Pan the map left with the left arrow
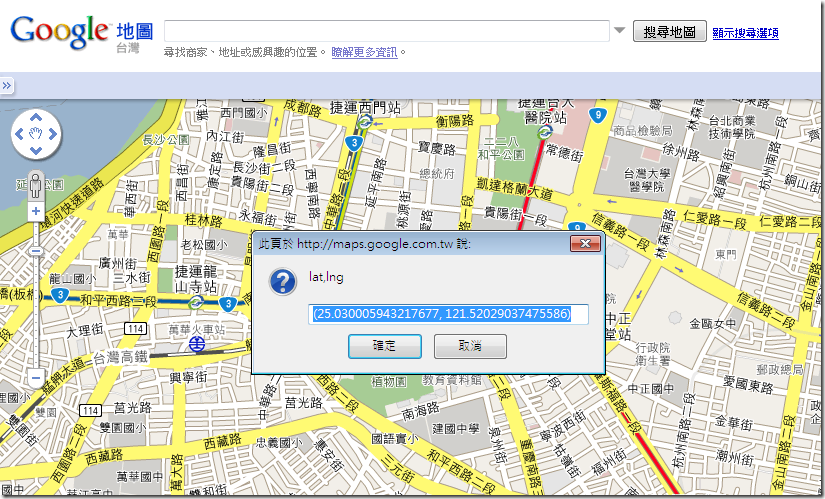This screenshot has height=499, width=825. [x=19, y=134]
